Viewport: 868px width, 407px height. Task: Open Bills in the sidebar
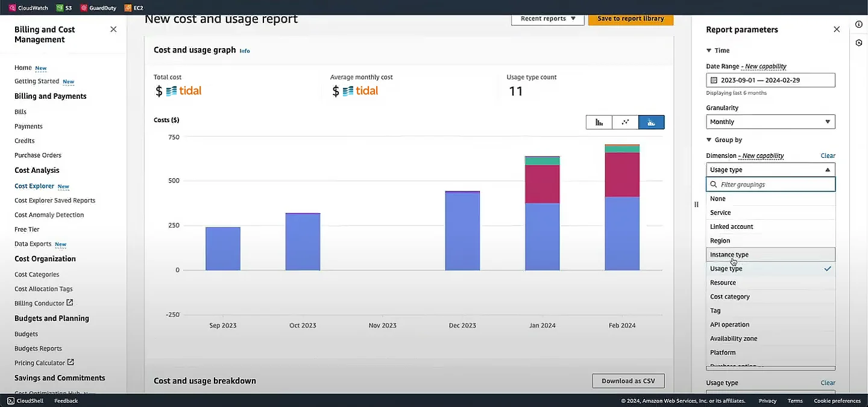coord(20,112)
